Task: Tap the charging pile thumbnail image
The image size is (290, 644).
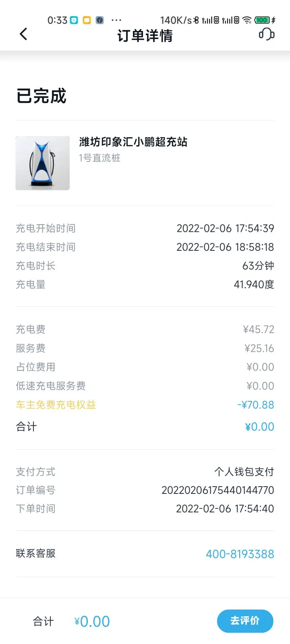Action: tap(43, 163)
